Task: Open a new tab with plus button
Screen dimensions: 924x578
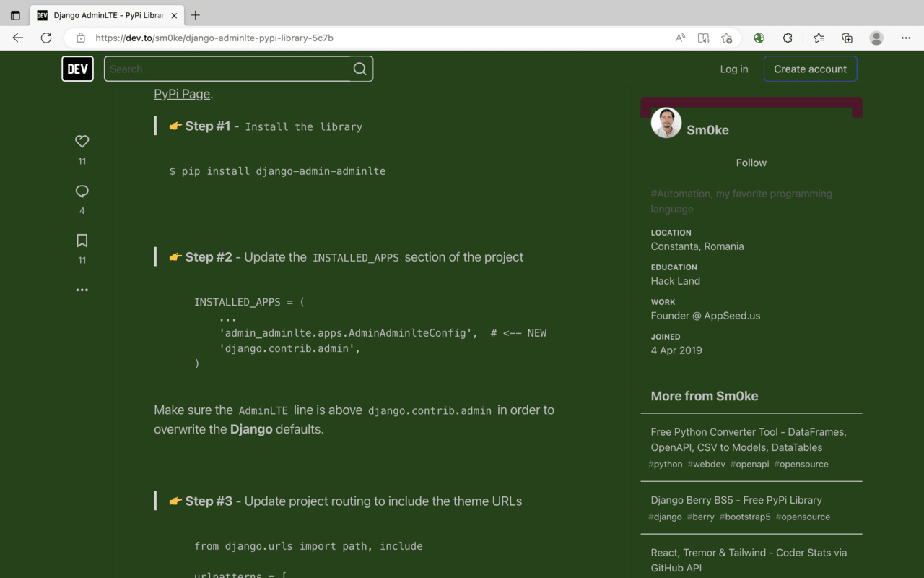Action: pyautogui.click(x=195, y=15)
